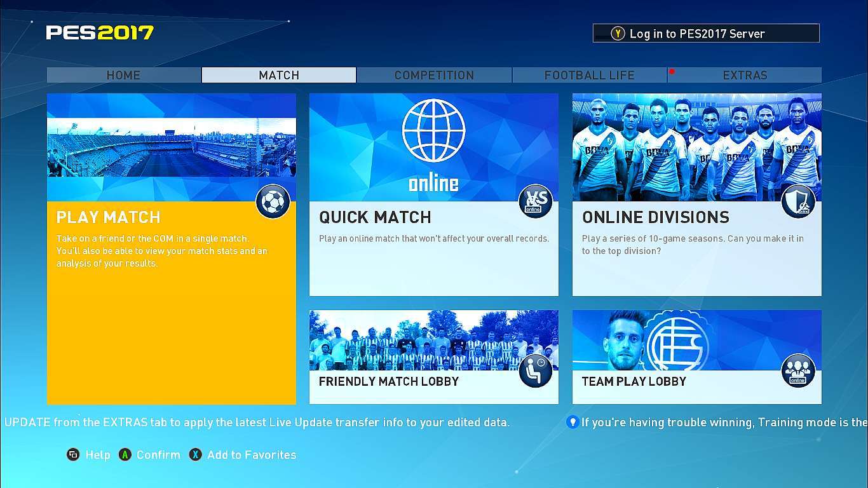
Task: Click the VS online Quick Match icon
Action: 535,202
